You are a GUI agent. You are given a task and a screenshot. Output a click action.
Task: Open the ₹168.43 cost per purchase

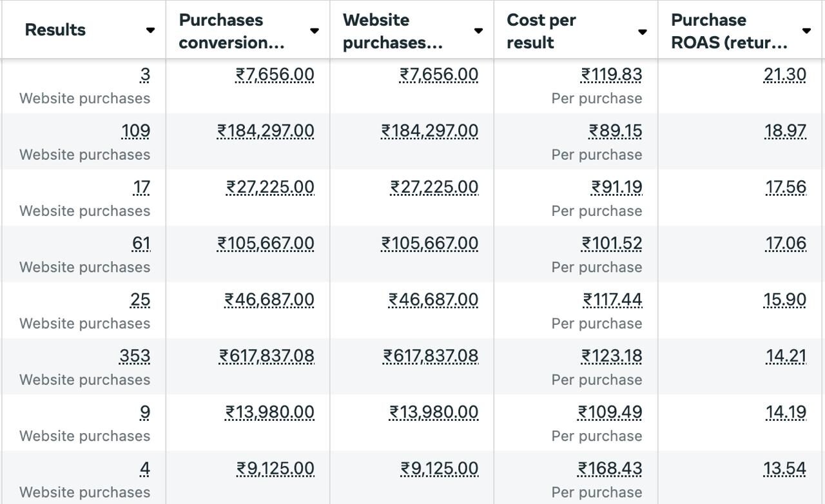610,469
